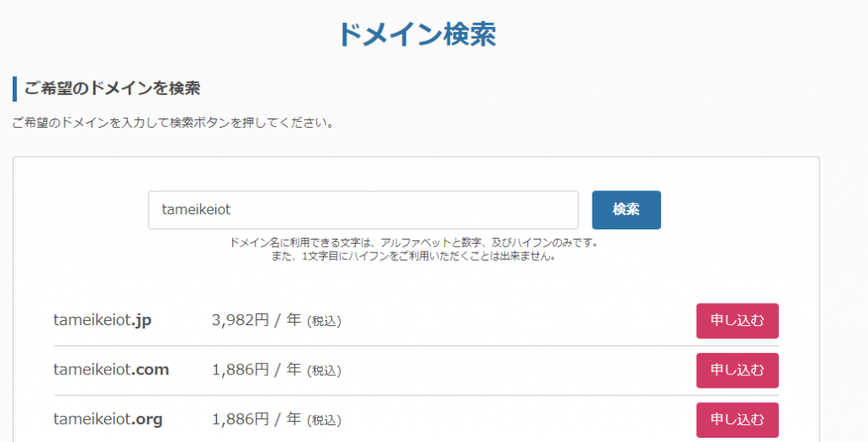Viewport: 868px width, 442px height.
Task: Select the tameikeiot.com domain name
Action: pyautogui.click(x=111, y=370)
